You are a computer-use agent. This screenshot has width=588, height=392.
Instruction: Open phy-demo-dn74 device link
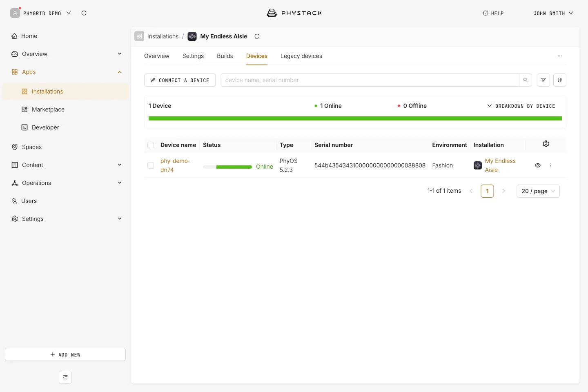click(x=175, y=165)
